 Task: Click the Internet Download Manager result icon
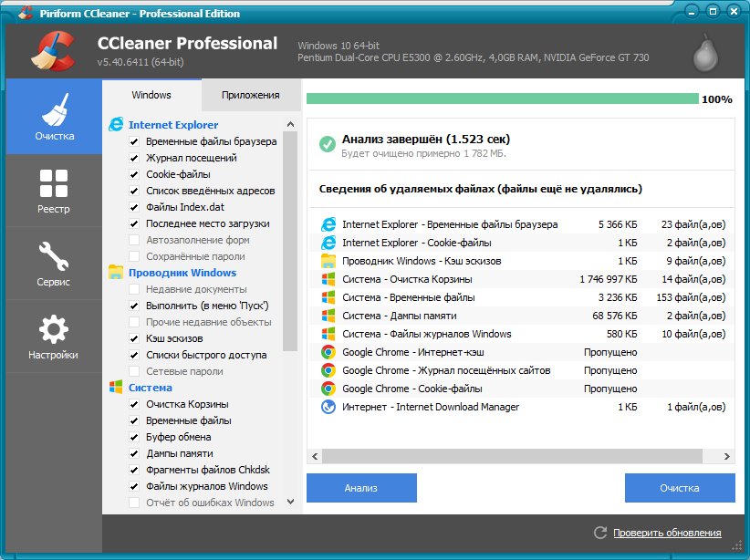pos(328,407)
